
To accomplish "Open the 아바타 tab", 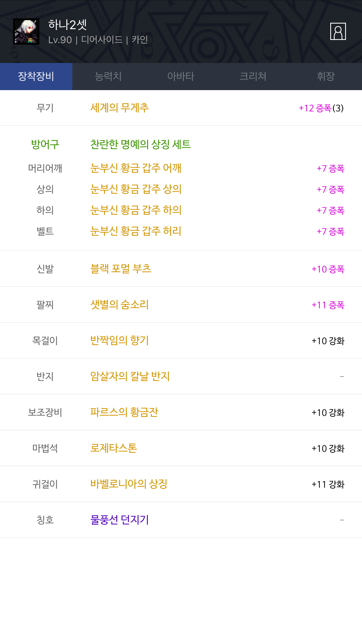I will [181, 76].
